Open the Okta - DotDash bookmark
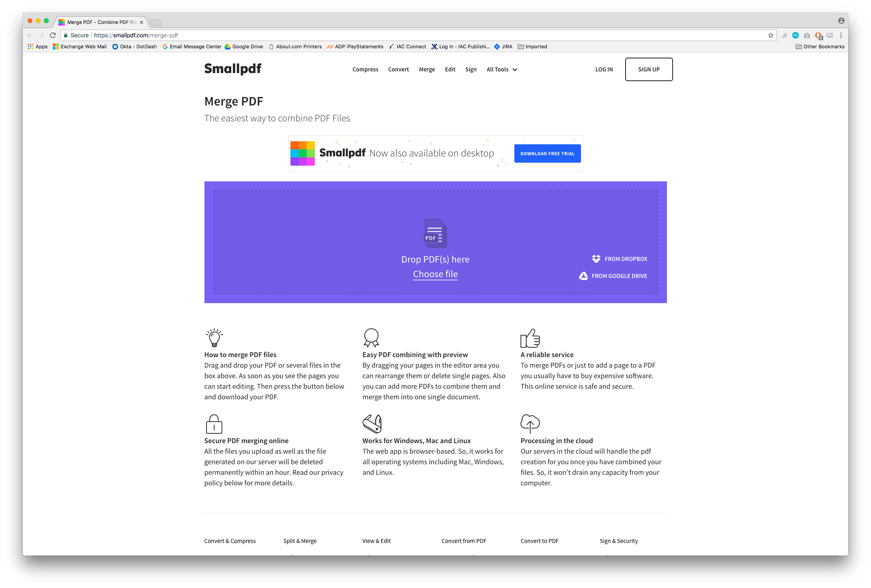 click(x=135, y=47)
